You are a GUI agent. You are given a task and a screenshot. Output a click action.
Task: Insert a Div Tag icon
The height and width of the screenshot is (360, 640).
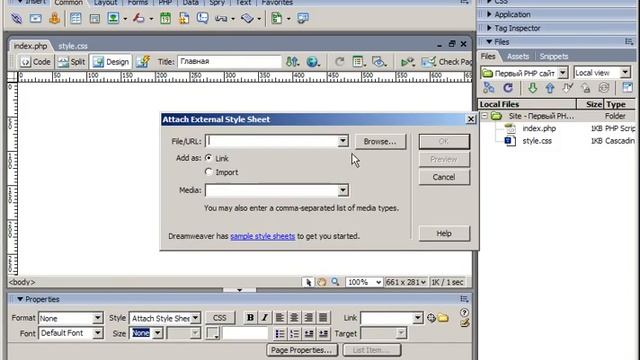click(x=95, y=18)
